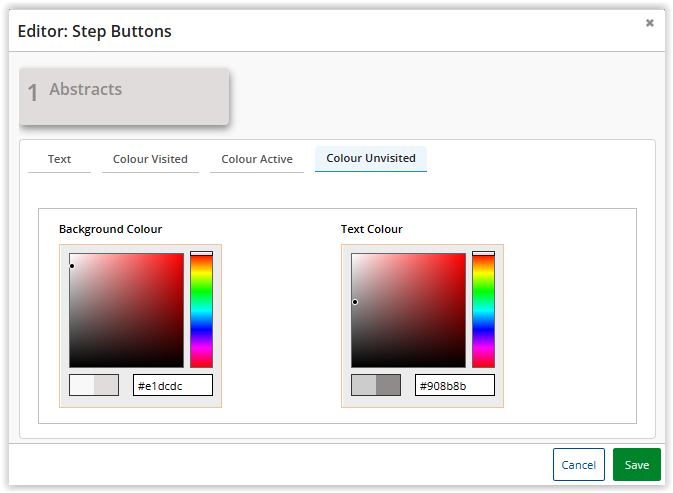Close the Step Buttons editor dialog
This screenshot has height=493, width=673.
pyautogui.click(x=649, y=23)
